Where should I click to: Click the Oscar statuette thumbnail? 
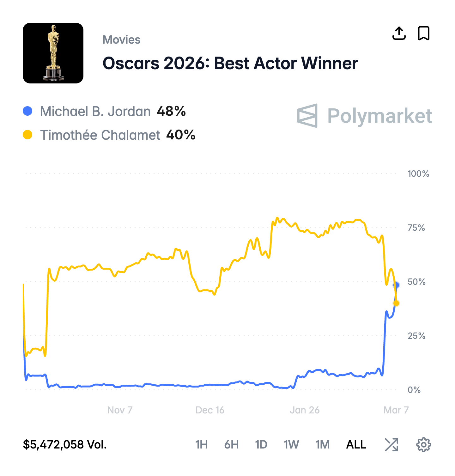pos(53,53)
